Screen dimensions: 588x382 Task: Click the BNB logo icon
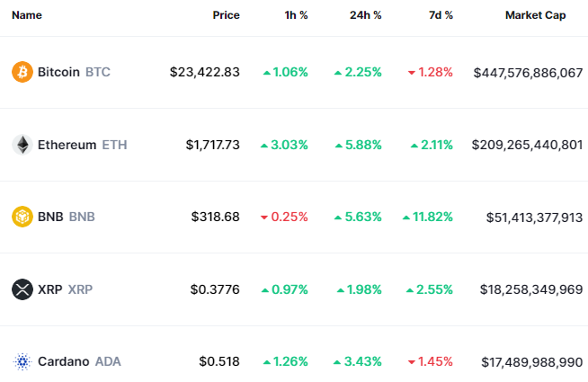(x=22, y=217)
